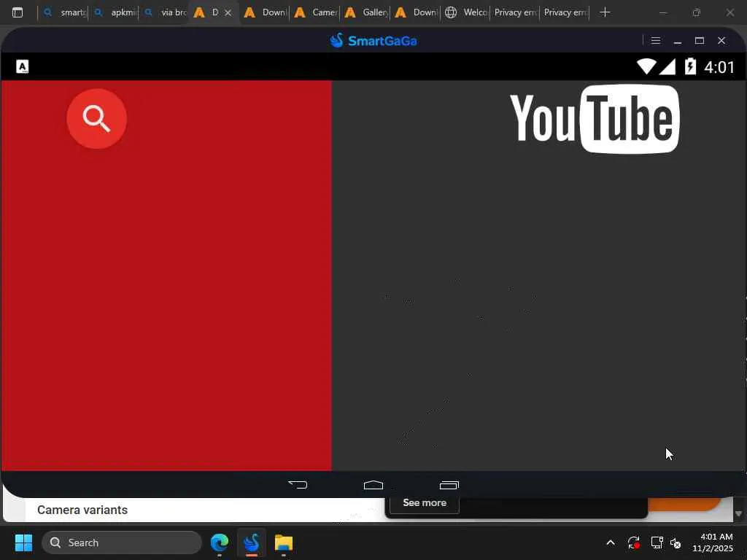747x560 pixels.
Task: Close the SmartGaGa emulator window
Action: coord(721,41)
